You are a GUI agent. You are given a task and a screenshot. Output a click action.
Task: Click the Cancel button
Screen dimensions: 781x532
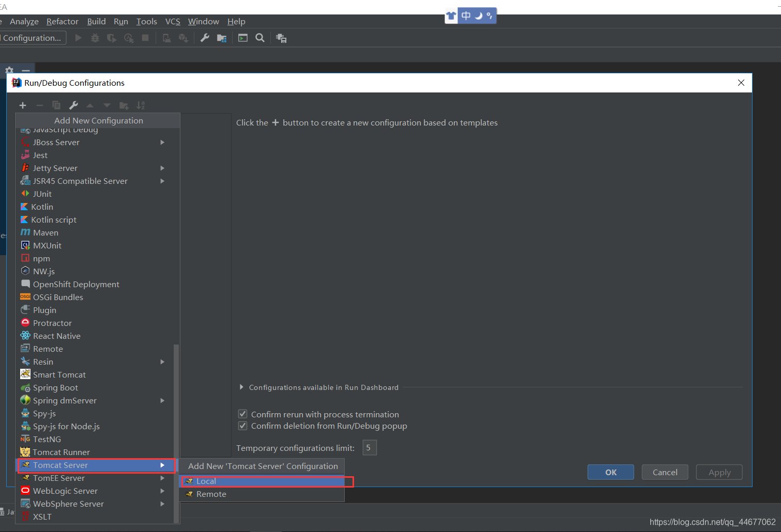665,472
